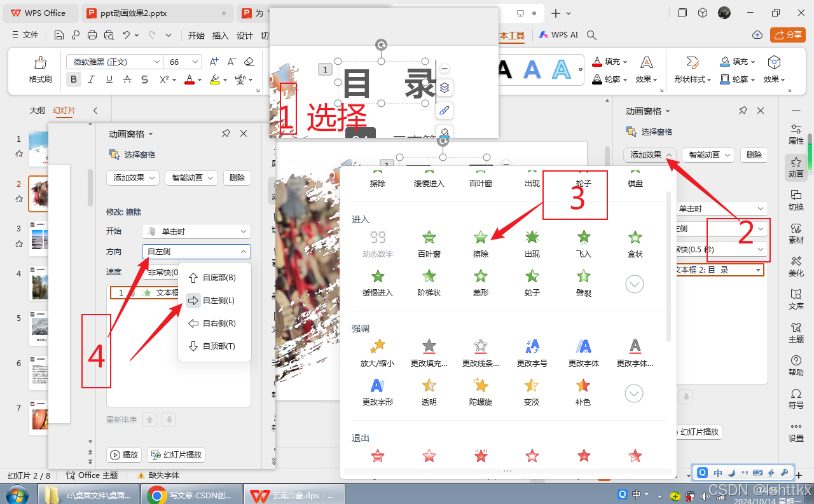Choose the 补色 emphasis effect
Screen dimensions: 814x504
[583, 393]
